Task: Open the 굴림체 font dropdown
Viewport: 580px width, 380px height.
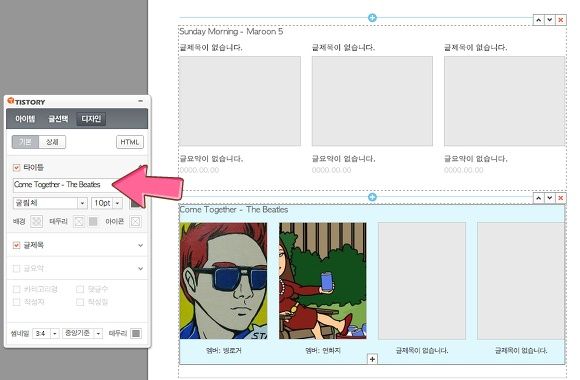Action: pyautogui.click(x=50, y=203)
